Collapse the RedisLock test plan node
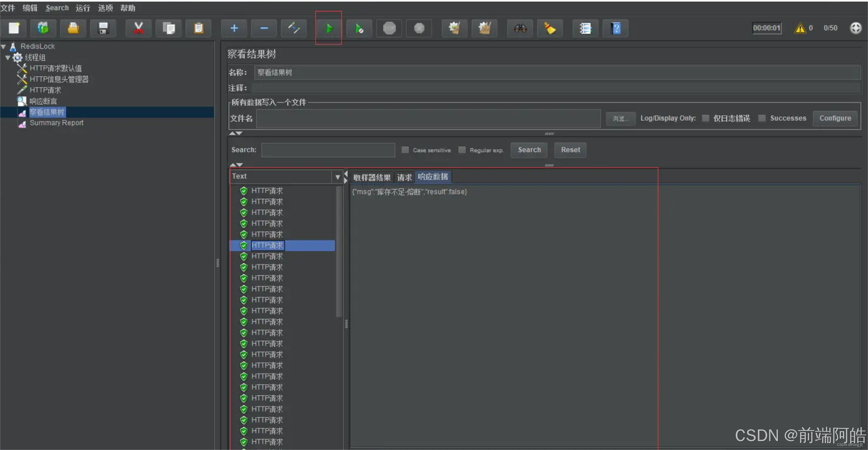Image resolution: width=868 pixels, height=450 pixels. point(3,46)
